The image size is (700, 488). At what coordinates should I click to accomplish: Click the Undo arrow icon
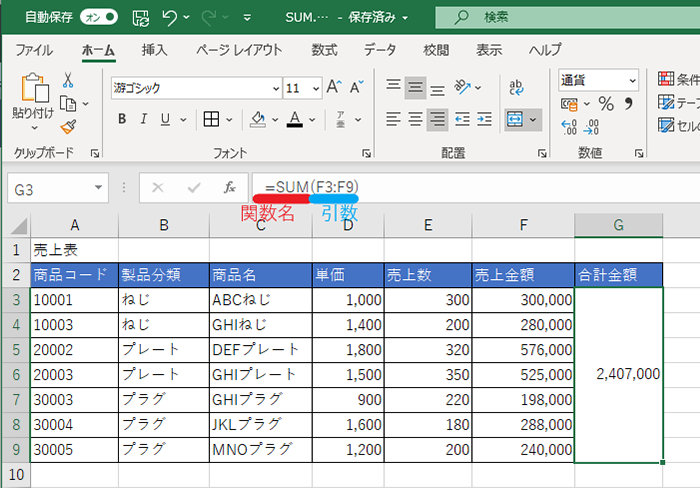(x=170, y=18)
